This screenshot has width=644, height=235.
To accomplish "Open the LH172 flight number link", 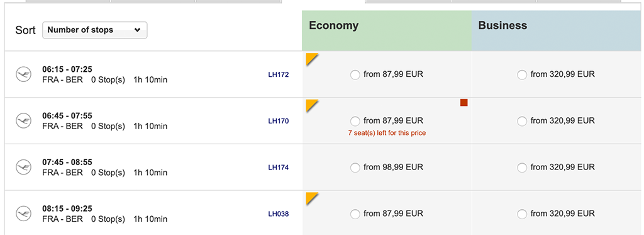I will click(279, 75).
